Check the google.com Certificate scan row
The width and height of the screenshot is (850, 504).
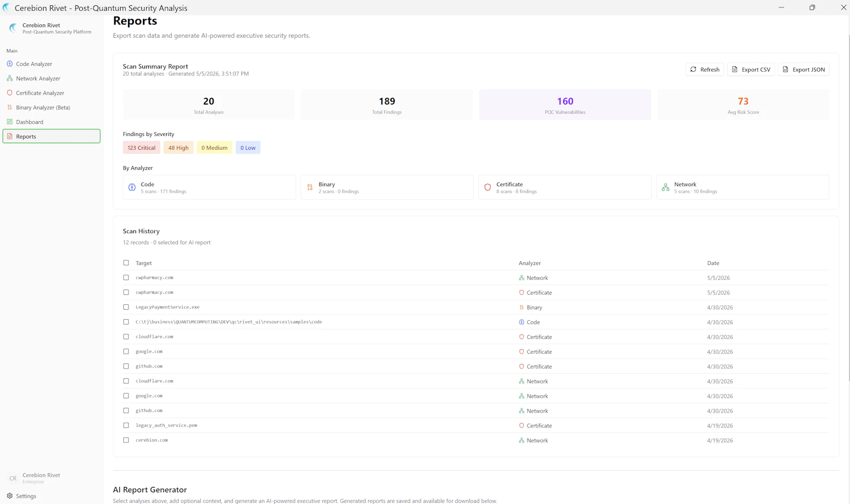126,352
